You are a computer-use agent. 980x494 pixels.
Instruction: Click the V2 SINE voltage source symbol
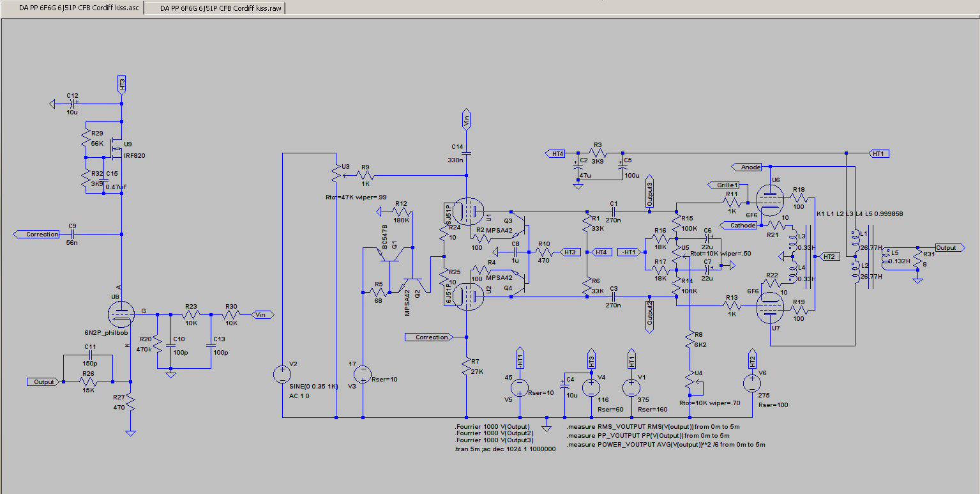click(x=282, y=374)
